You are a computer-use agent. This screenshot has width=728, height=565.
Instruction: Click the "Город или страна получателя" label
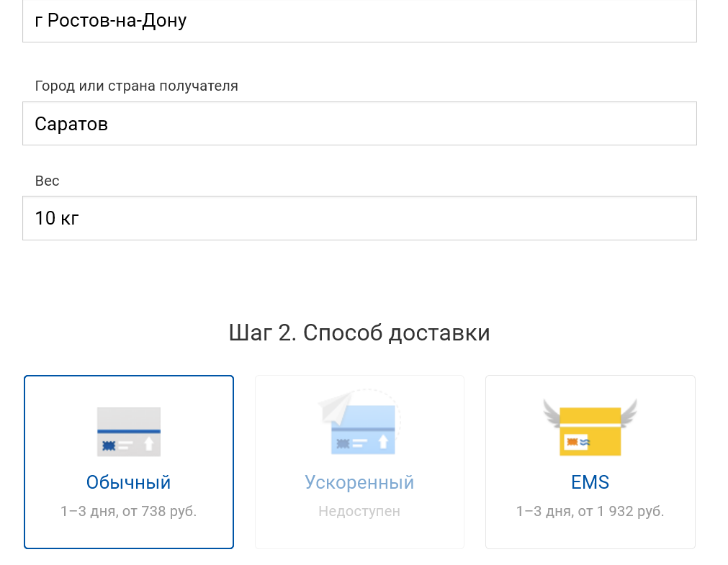(x=136, y=86)
